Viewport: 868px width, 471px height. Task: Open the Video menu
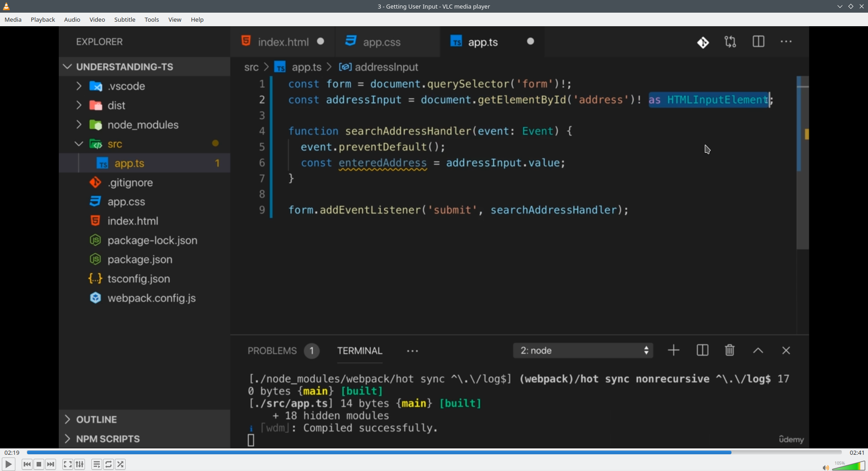click(97, 19)
